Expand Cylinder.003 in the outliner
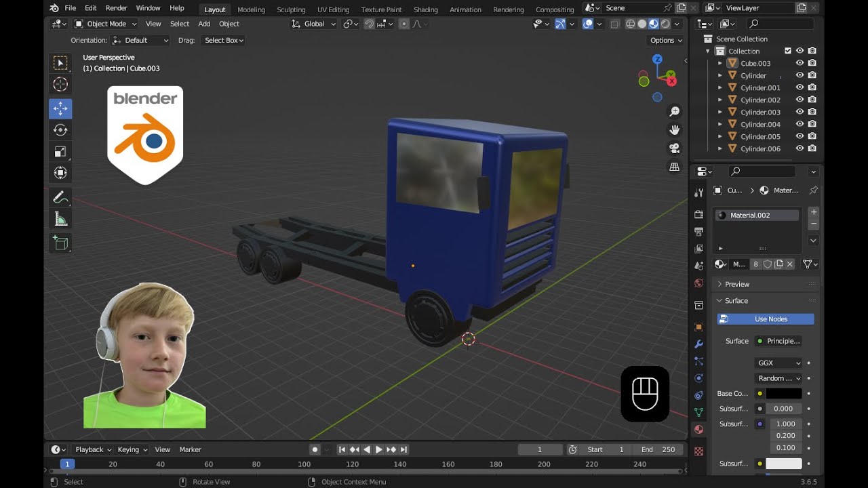 tap(720, 112)
